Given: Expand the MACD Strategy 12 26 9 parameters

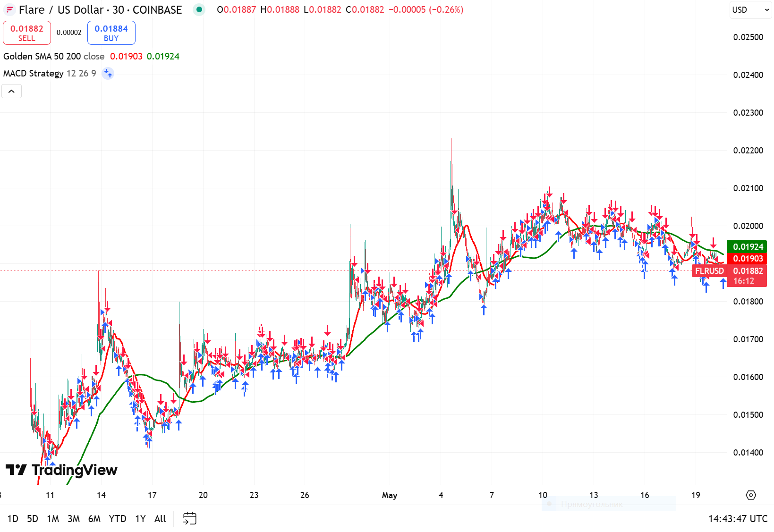Looking at the screenshot, I should tap(81, 73).
